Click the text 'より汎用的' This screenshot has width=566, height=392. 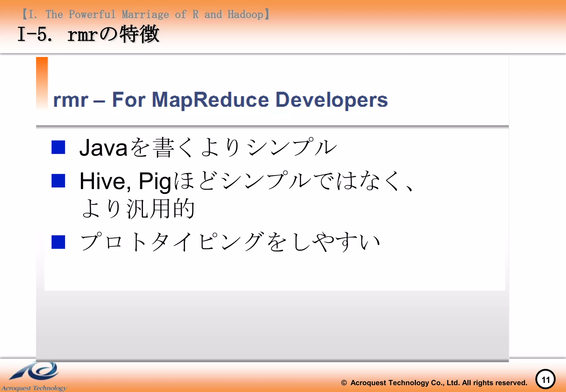click(138, 208)
